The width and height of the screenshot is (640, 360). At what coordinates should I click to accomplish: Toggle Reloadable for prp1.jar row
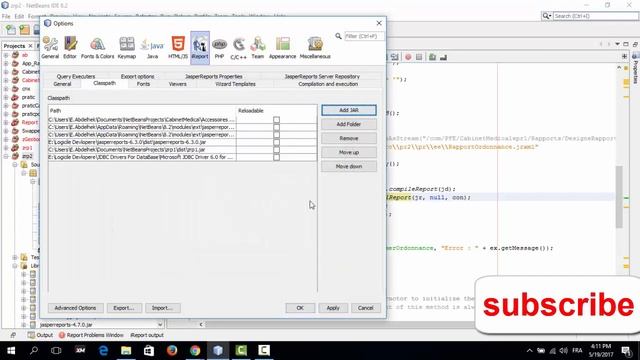(276, 150)
